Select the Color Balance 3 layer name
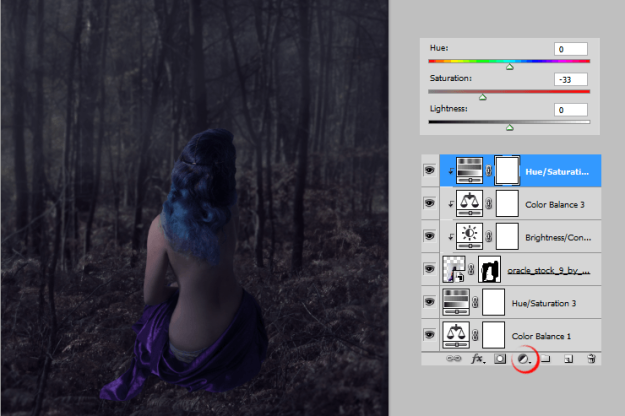 click(555, 205)
